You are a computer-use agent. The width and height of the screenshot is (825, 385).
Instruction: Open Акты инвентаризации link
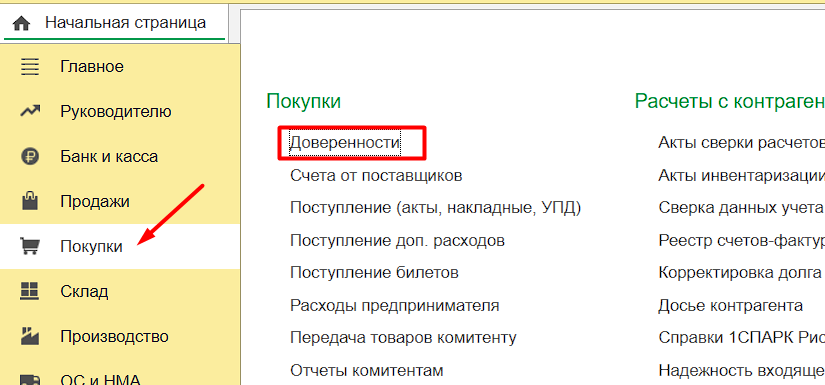click(741, 175)
